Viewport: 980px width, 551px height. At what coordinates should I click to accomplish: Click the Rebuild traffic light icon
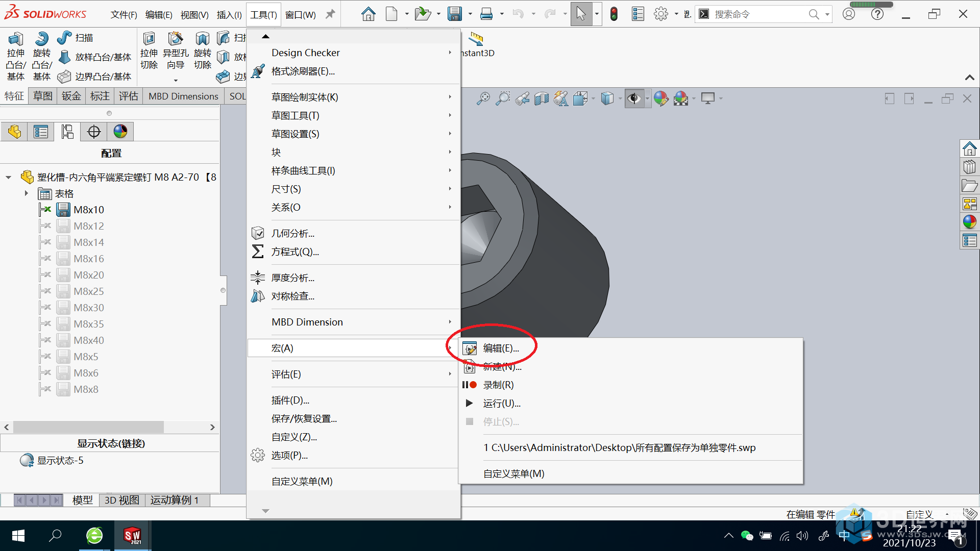tap(614, 14)
